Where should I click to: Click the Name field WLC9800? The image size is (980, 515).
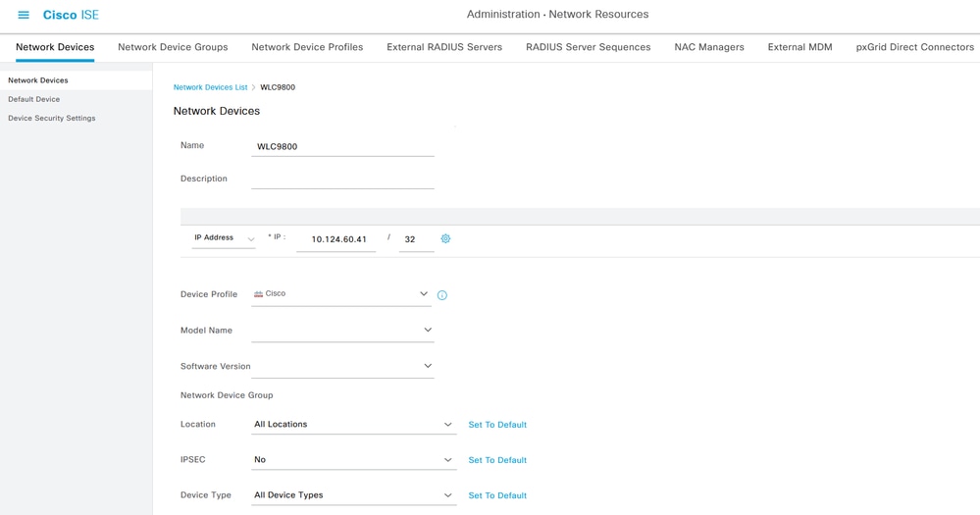pos(342,146)
